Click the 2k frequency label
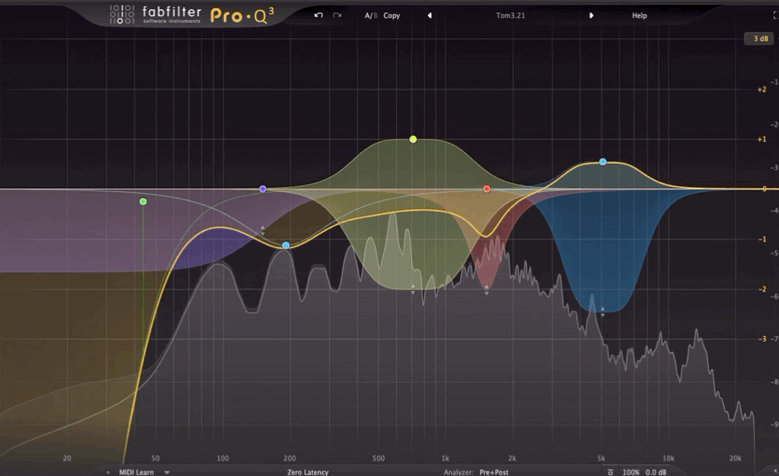 (512, 458)
